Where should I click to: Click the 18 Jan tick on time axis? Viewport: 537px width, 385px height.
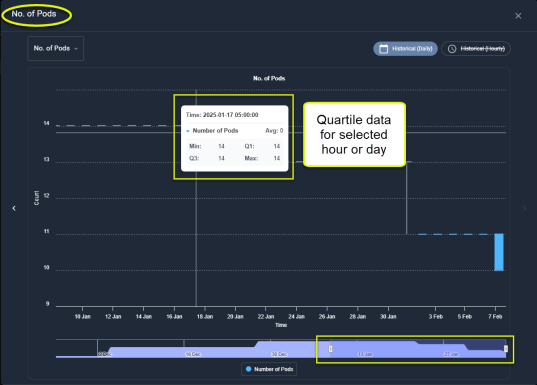pos(205,316)
